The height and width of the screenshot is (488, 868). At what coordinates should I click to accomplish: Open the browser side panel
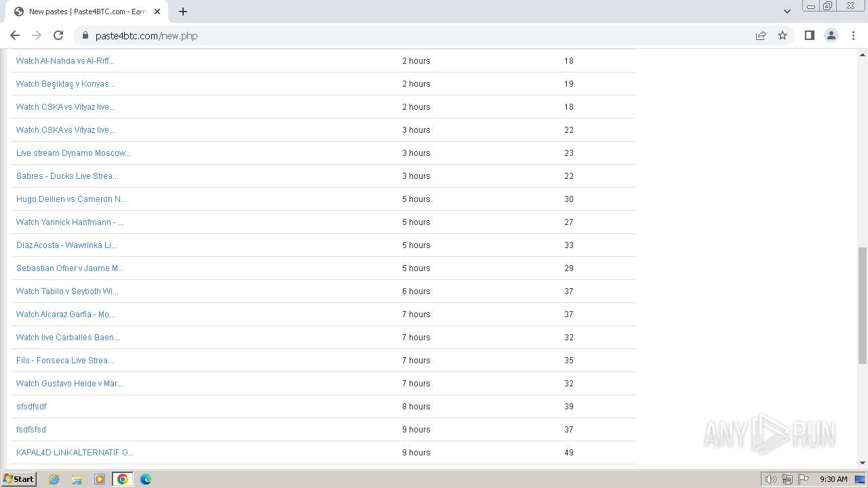click(809, 35)
